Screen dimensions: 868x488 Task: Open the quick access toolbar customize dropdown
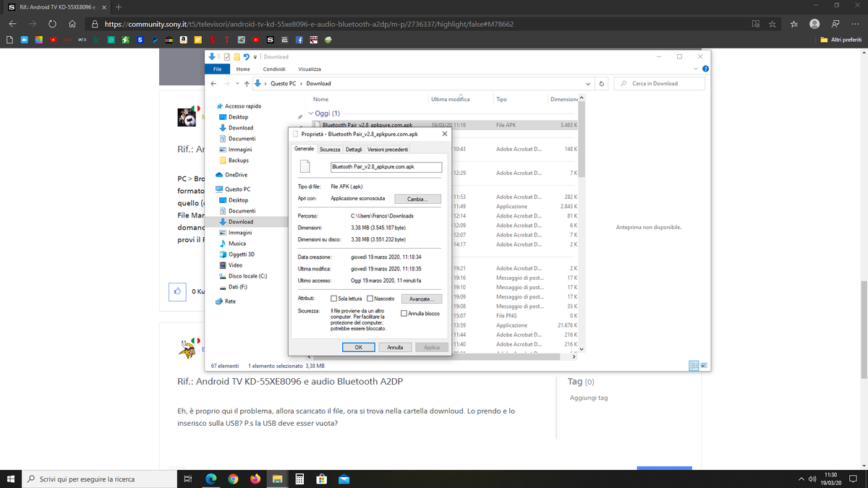(255, 56)
